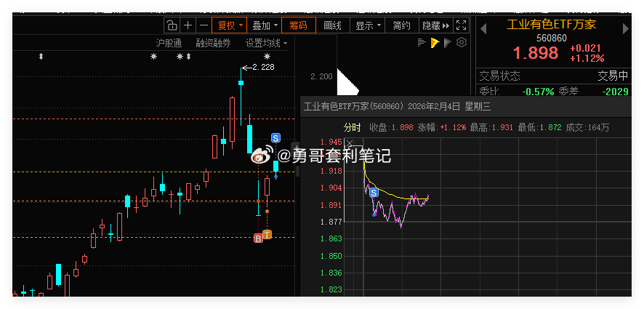Image resolution: width=644 pixels, height=309 pixels.
Task: Click the orange T marker on candlestick chart
Action: pos(267,235)
